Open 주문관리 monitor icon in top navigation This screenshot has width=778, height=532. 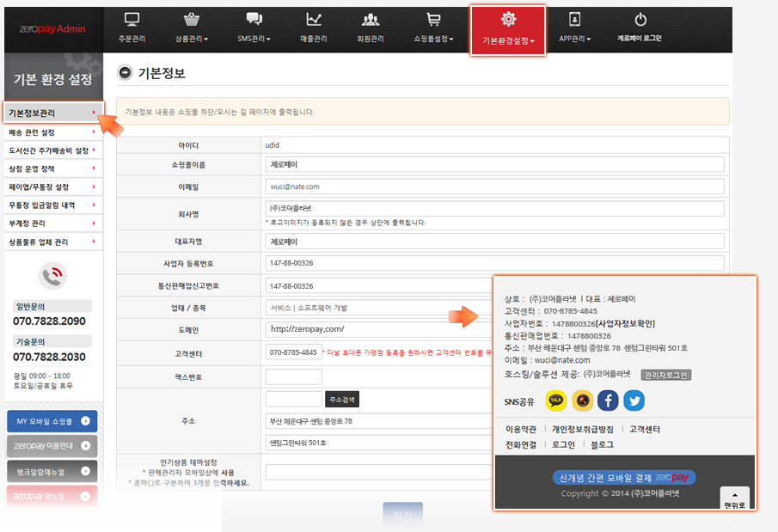coord(132,20)
